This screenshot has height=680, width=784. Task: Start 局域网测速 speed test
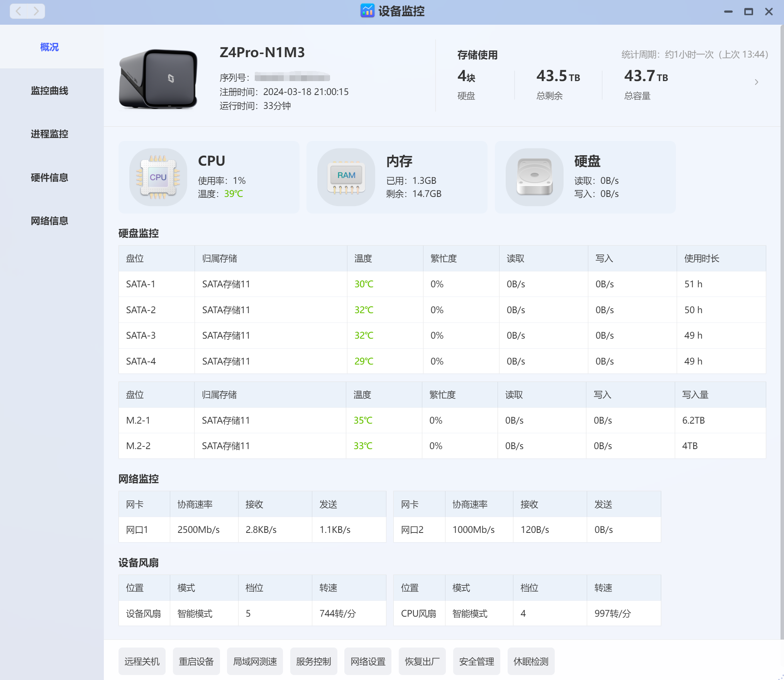(255, 661)
